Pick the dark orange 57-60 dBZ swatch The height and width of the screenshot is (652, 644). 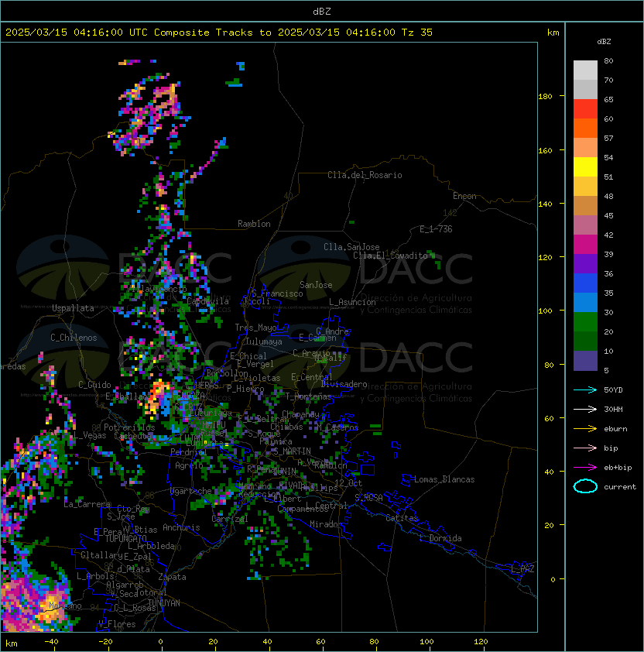[x=585, y=128]
